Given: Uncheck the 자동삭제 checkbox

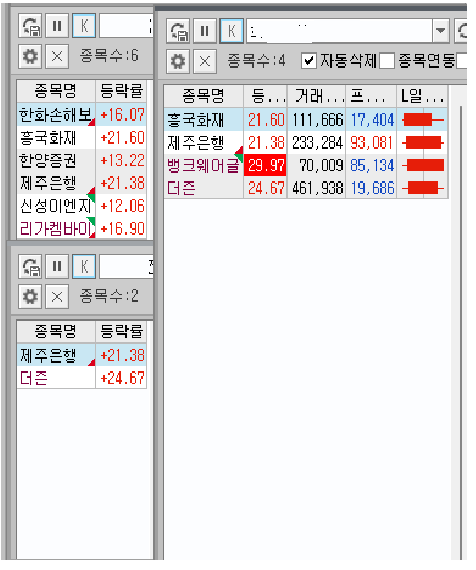Looking at the screenshot, I should (309, 61).
